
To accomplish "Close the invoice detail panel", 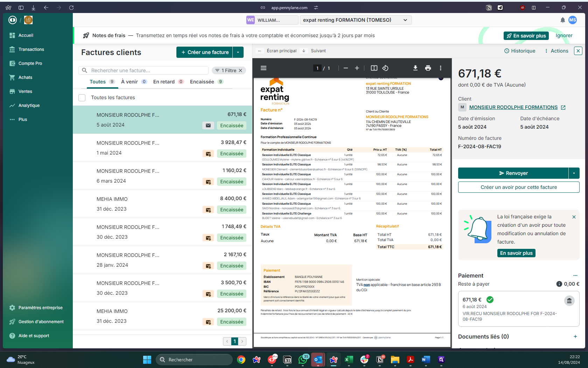I will pyautogui.click(x=578, y=51).
